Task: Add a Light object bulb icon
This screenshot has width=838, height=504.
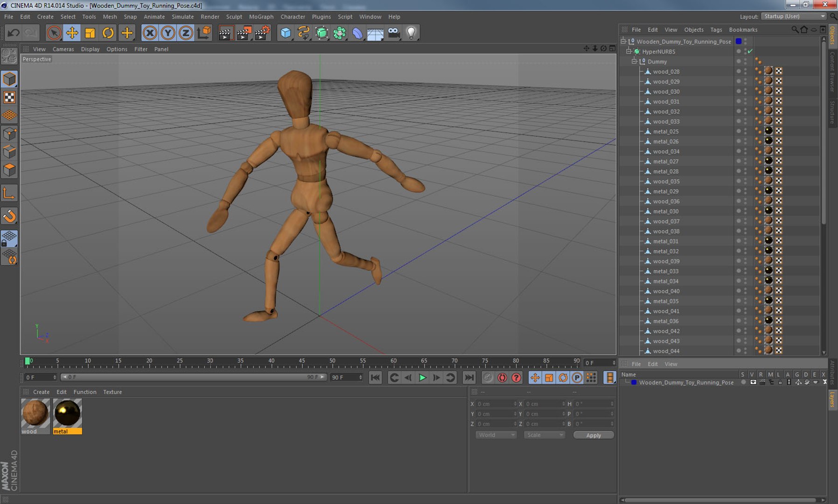Action: 411,33
